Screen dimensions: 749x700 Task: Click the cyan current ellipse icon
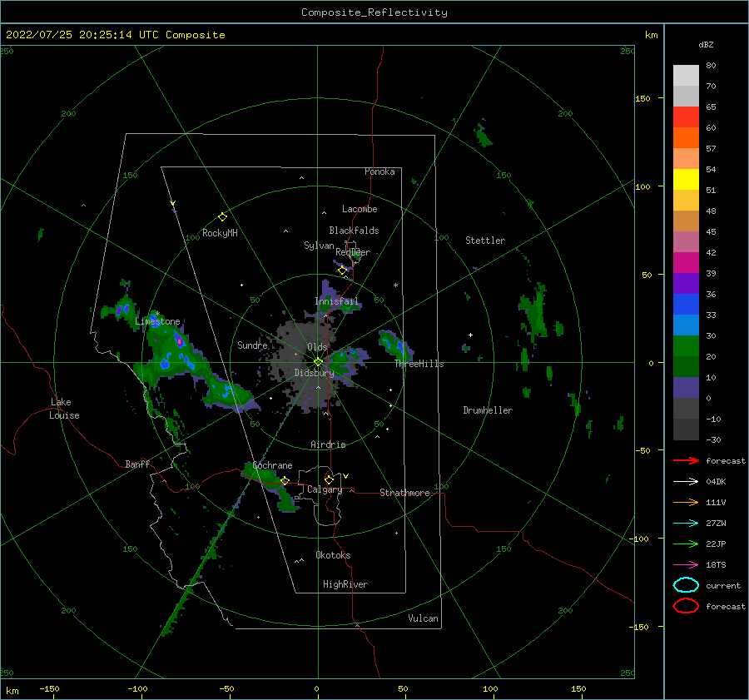(x=686, y=585)
